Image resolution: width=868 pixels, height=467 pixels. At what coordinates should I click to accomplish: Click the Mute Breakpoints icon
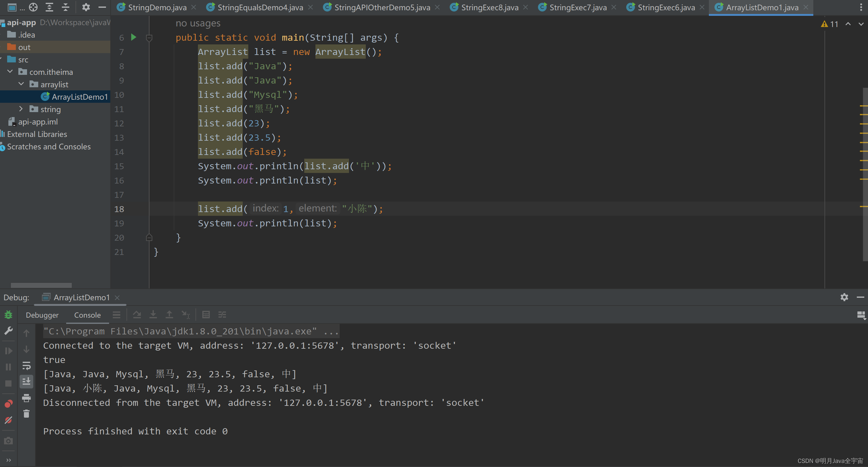click(9, 420)
